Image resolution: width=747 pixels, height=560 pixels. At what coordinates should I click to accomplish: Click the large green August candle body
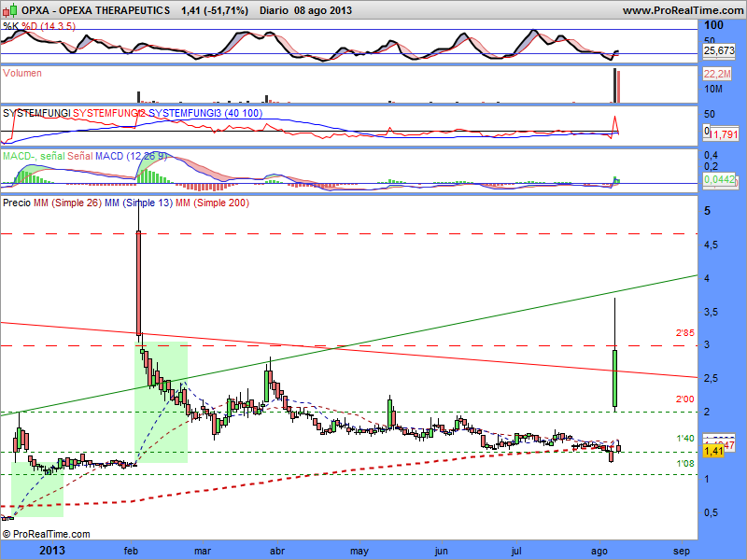[615, 379]
